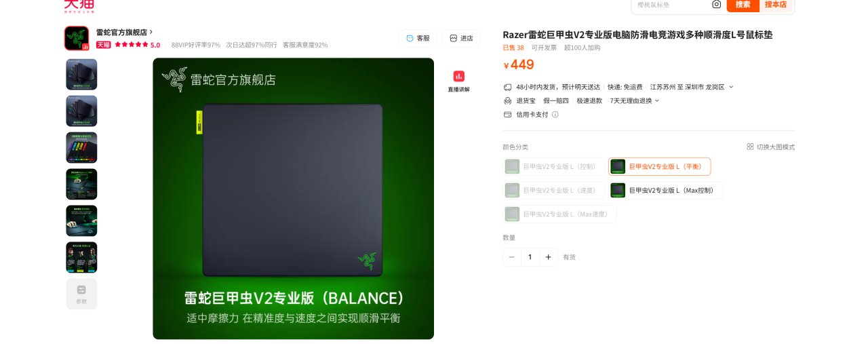Contact 客服 customer service
The width and height of the screenshot is (868, 344).
(418, 38)
